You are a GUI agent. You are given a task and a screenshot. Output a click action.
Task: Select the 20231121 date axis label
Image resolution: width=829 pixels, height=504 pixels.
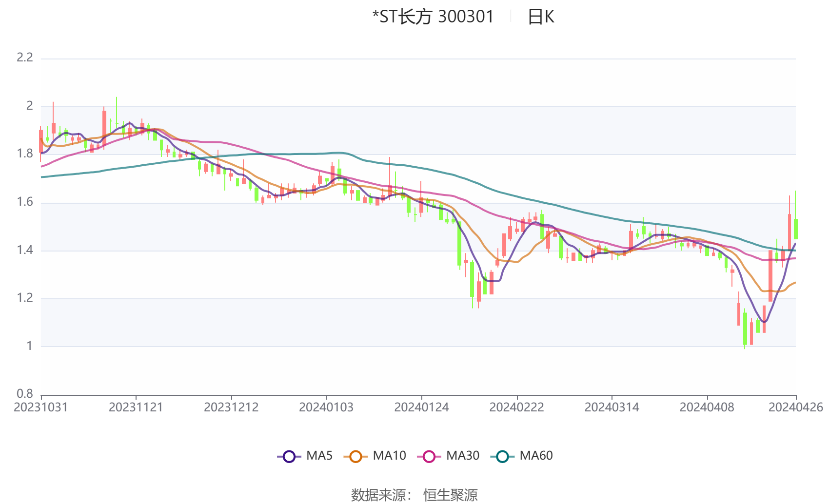(136, 407)
